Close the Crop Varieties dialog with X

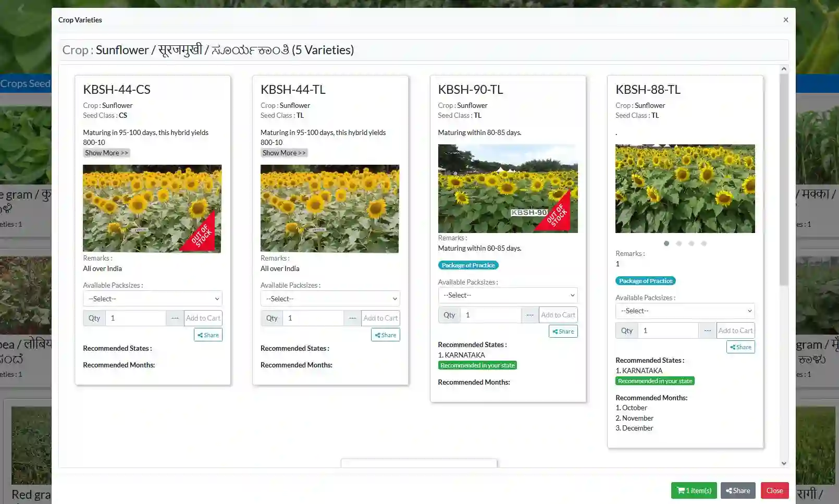785,20
